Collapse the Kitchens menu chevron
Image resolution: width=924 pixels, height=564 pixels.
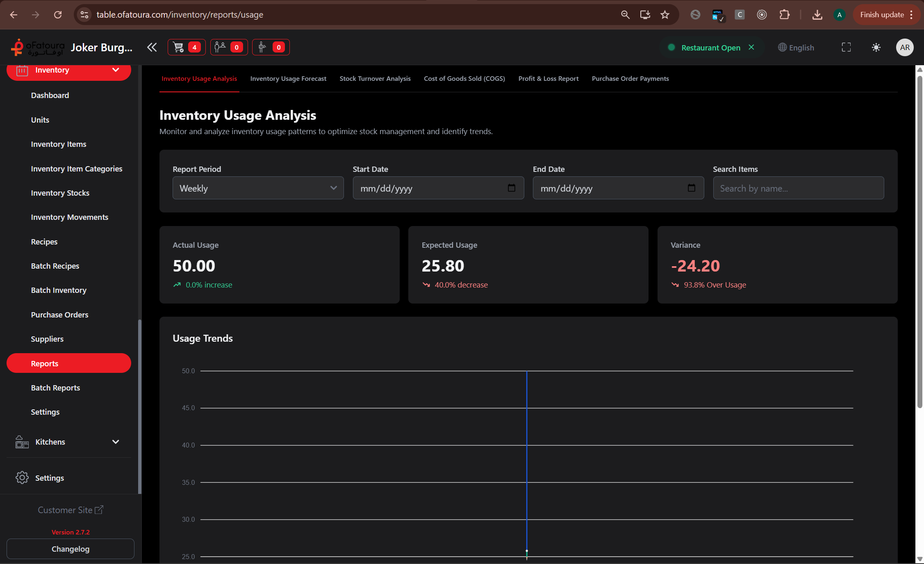point(116,442)
